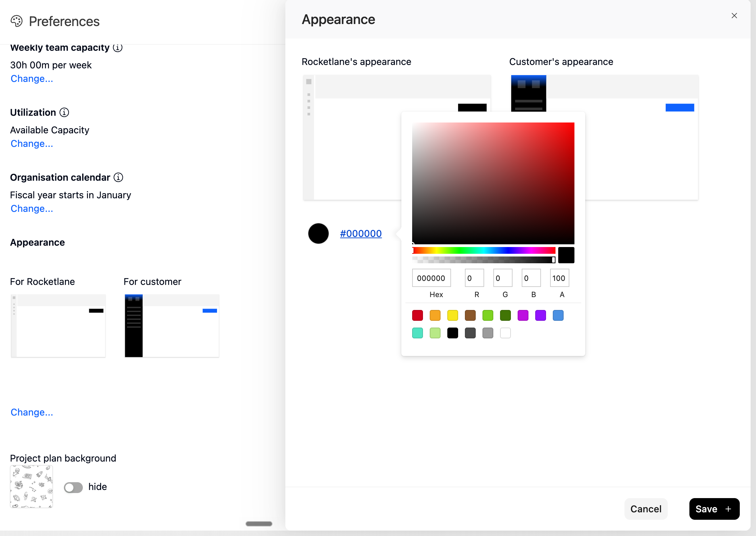Select the magenta preset swatch
Viewport: 756px width, 536px height.
tap(523, 315)
